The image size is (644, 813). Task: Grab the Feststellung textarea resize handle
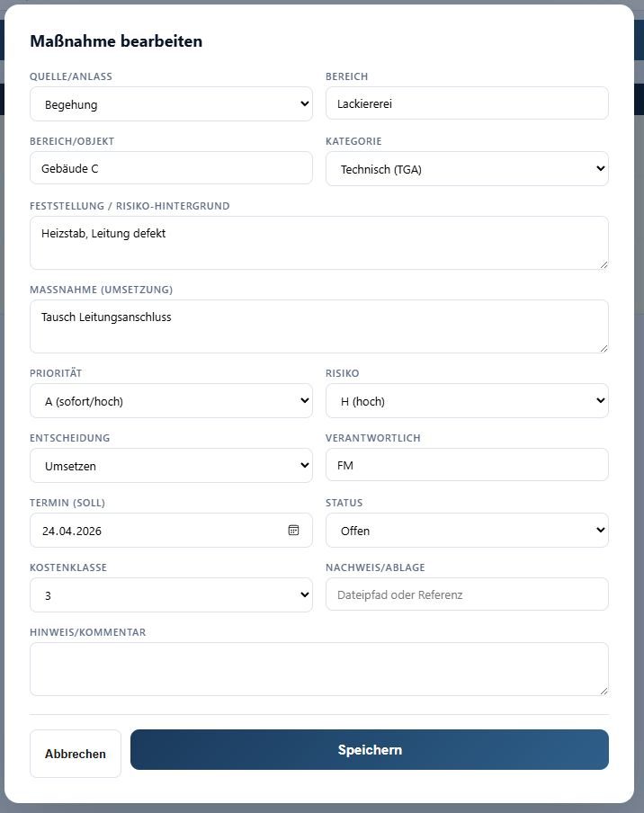[604, 264]
